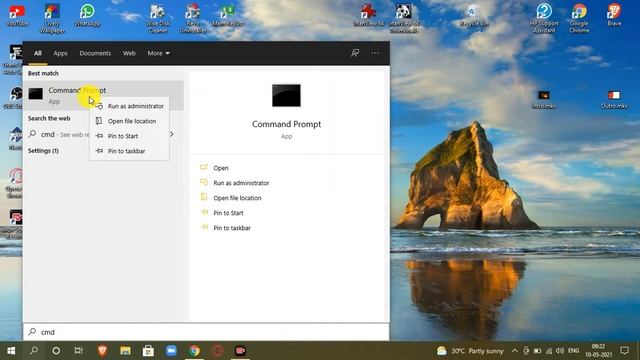The width and height of the screenshot is (640, 360).
Task: Select the Wise Disk Cleaner desktop shortcut
Action: click(158, 18)
